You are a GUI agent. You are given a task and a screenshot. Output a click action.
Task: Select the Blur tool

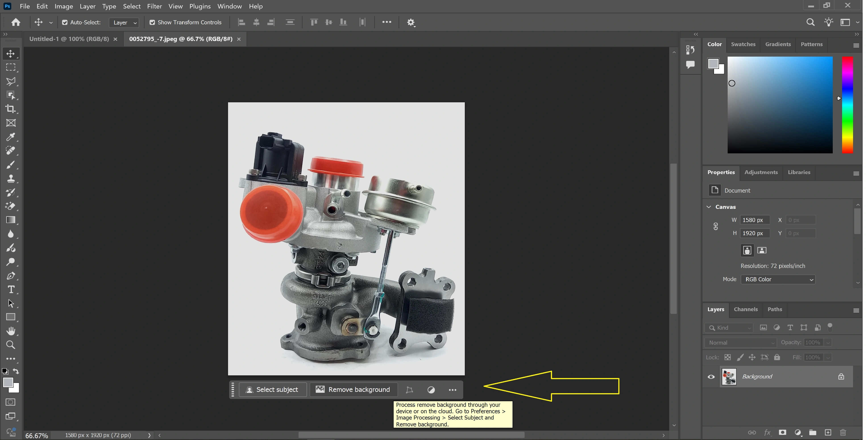coord(11,234)
